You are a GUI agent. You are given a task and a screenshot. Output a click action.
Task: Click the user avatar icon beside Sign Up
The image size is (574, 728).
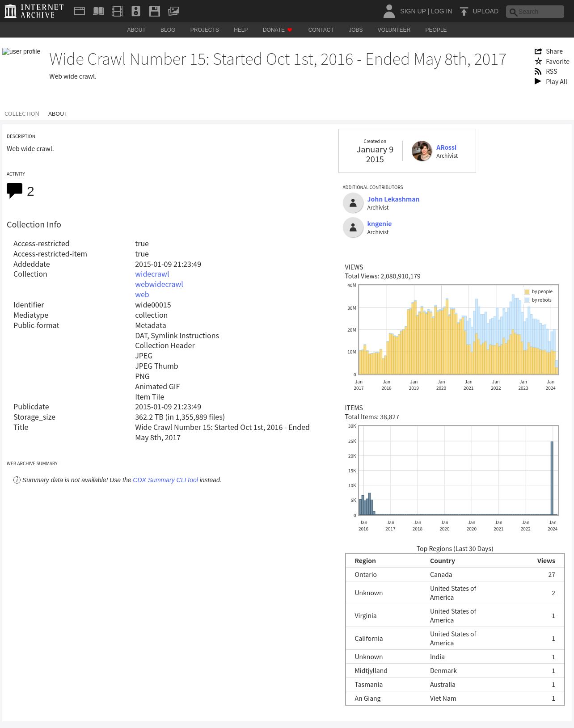coord(389,11)
